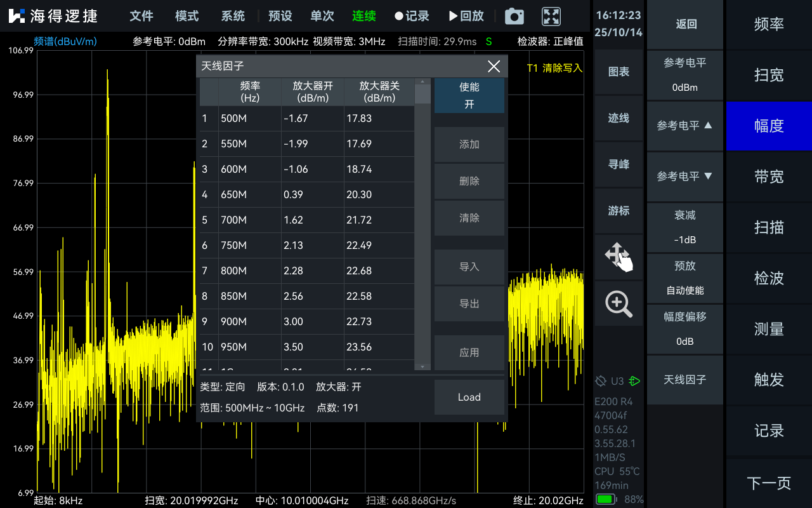Increase reference level with 参考电平 ▲
The width and height of the screenshot is (812, 508).
[684, 126]
